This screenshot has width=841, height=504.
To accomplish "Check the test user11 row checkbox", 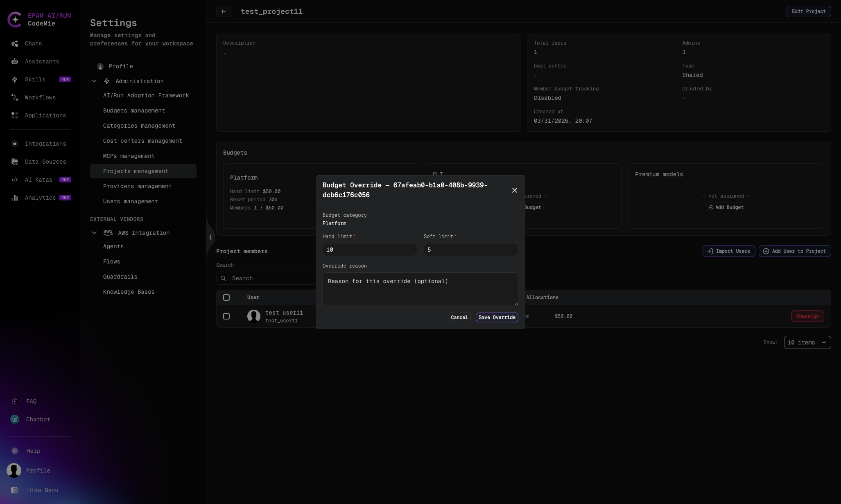I will point(226,316).
